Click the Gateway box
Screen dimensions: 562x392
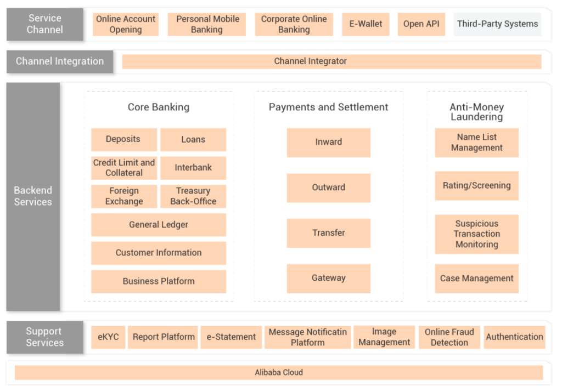point(328,279)
